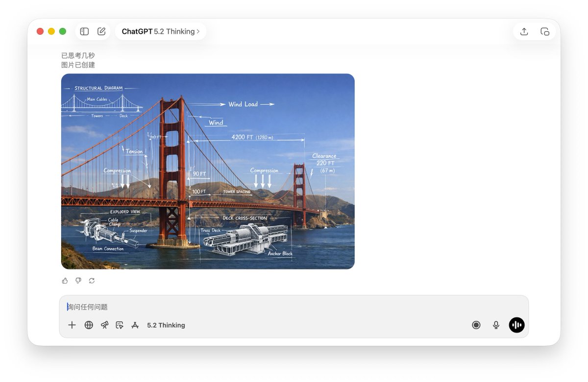Open the bridge diagram image
The height and width of the screenshot is (382, 588).
click(207, 171)
